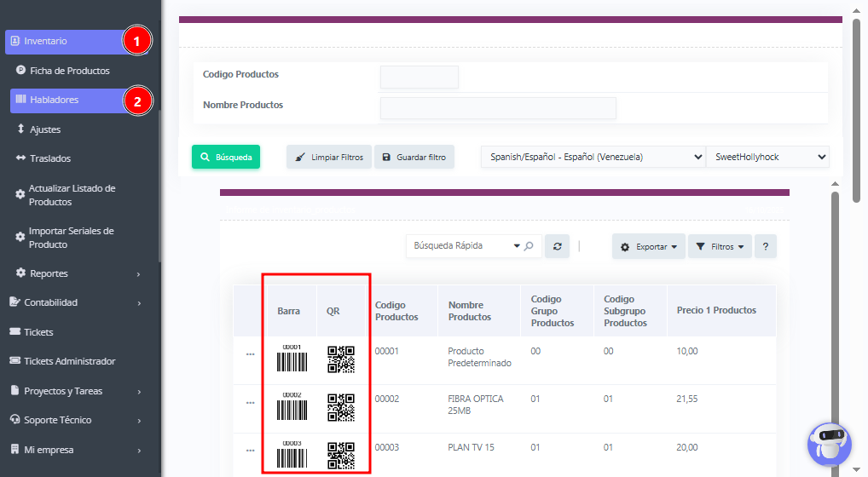The image size is (868, 477).
Task: Click the help question mark button
Action: (x=765, y=246)
